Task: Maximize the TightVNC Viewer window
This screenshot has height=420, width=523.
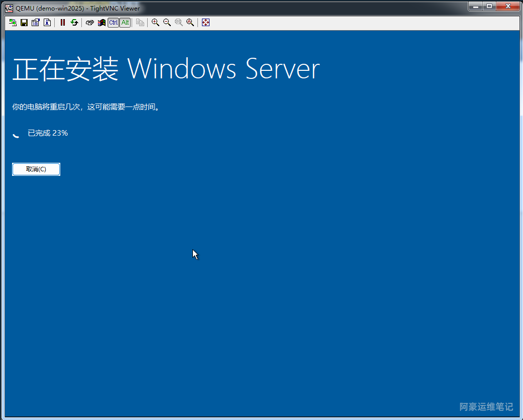Action: click(x=489, y=6)
